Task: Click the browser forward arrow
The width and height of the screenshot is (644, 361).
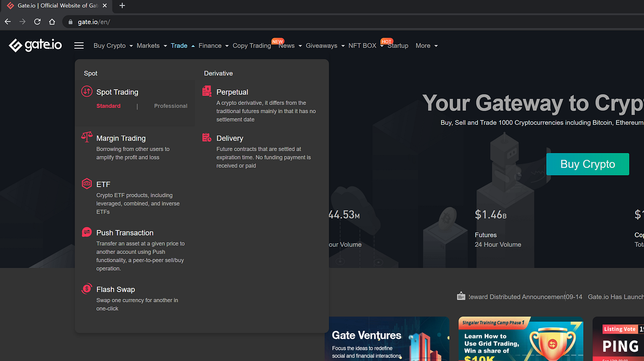Action: [23, 22]
